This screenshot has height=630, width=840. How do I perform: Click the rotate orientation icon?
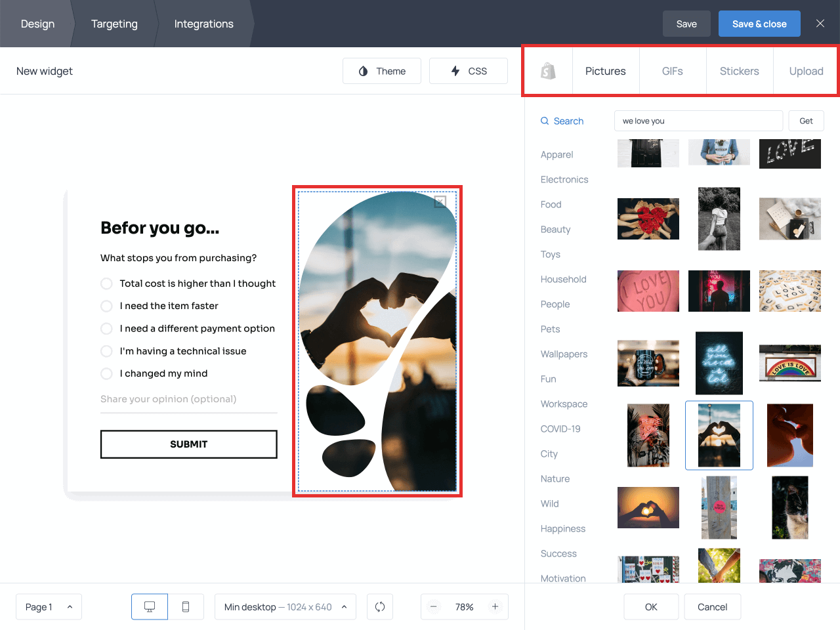(x=380, y=607)
